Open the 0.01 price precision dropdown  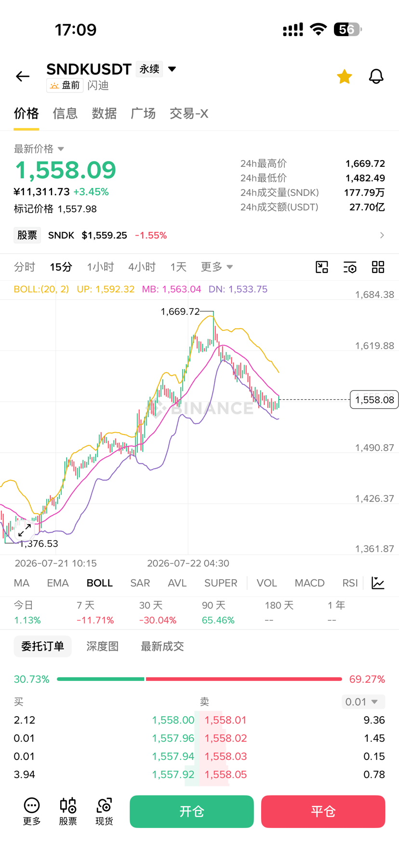click(363, 702)
